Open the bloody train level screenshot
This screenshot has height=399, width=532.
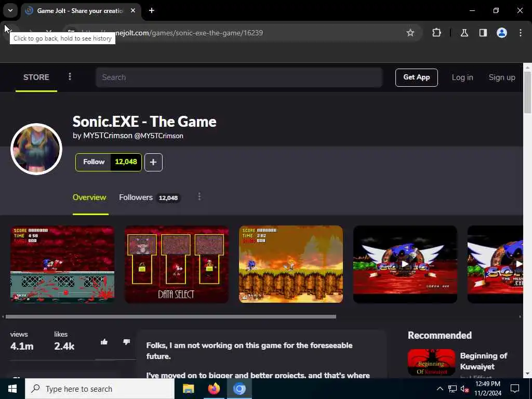[62, 264]
